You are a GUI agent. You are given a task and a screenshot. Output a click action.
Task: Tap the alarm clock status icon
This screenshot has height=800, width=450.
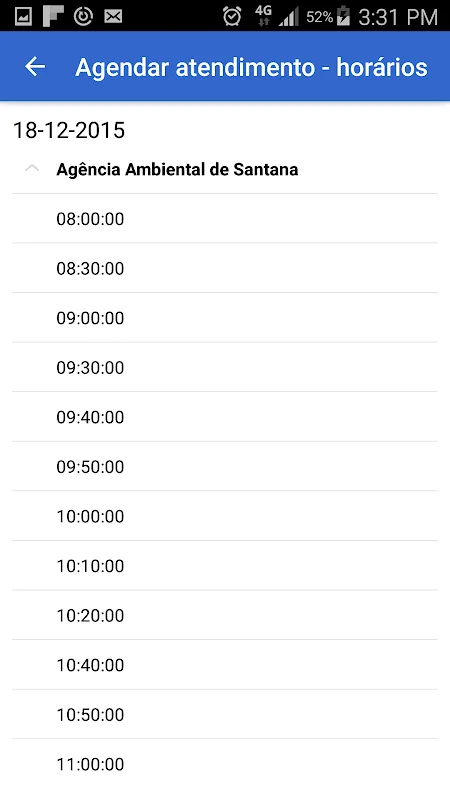click(x=232, y=16)
